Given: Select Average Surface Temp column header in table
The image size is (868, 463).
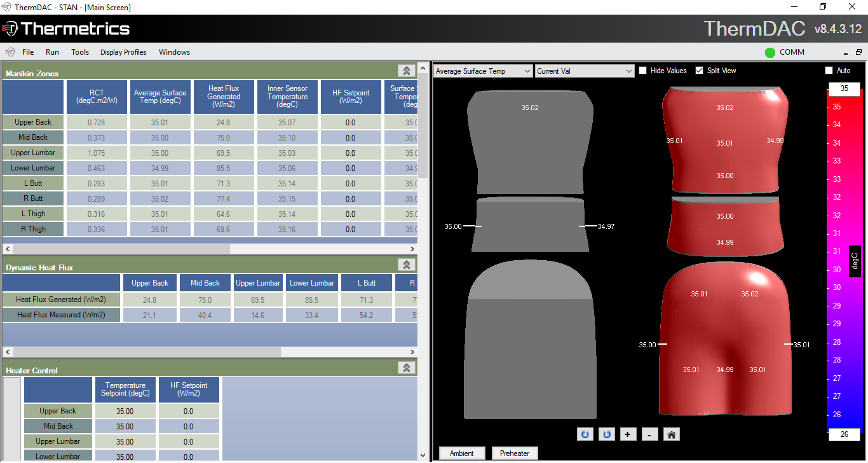Looking at the screenshot, I should click(x=160, y=97).
